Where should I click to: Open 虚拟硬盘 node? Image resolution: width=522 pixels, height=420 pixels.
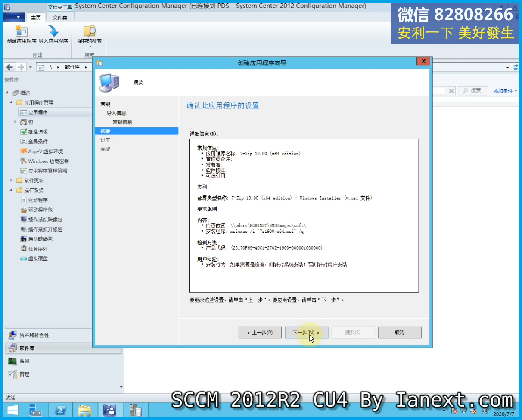pos(38,259)
